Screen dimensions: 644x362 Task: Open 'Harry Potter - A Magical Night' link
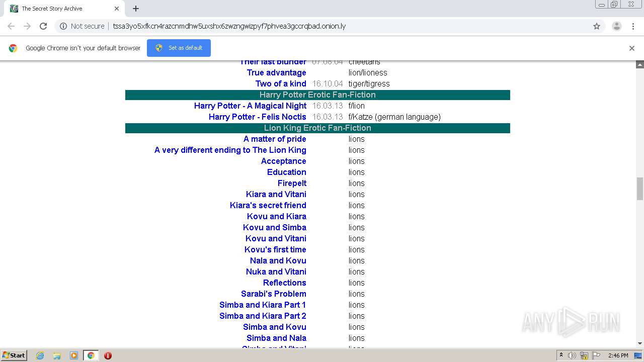pos(250,106)
